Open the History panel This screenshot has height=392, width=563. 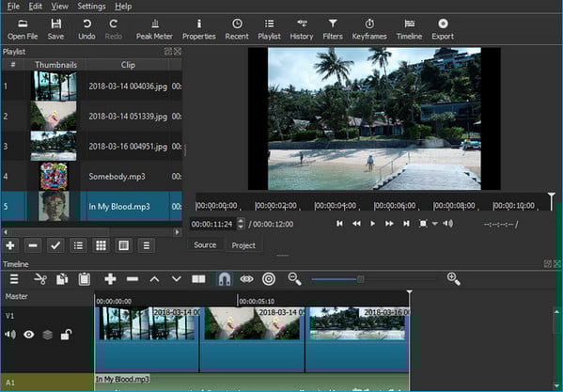tap(302, 29)
